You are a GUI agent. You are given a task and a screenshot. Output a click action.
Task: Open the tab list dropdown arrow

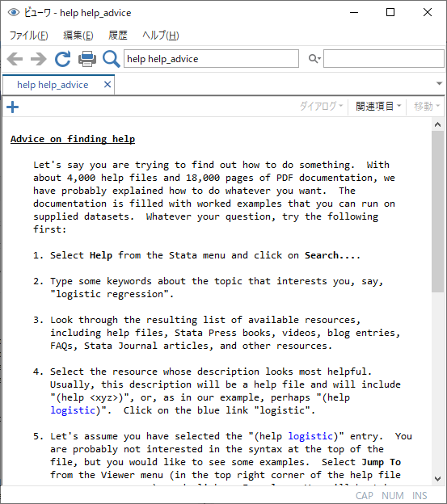pyautogui.click(x=439, y=83)
